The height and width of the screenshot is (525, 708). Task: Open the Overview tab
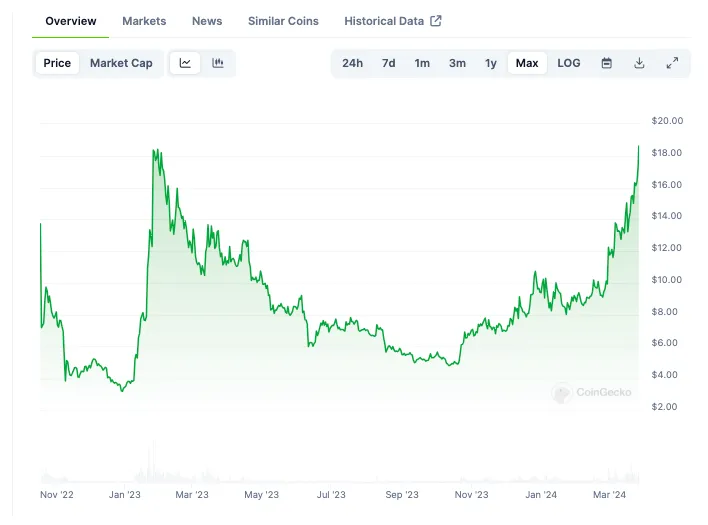coord(70,21)
